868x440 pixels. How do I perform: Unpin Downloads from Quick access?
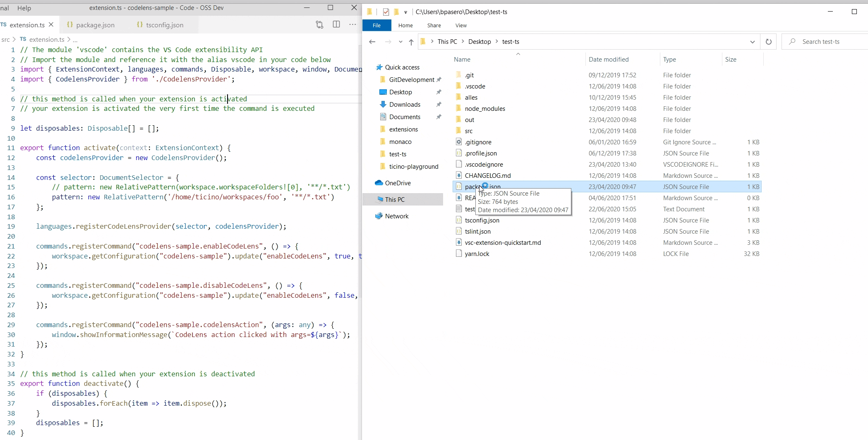click(x=439, y=104)
